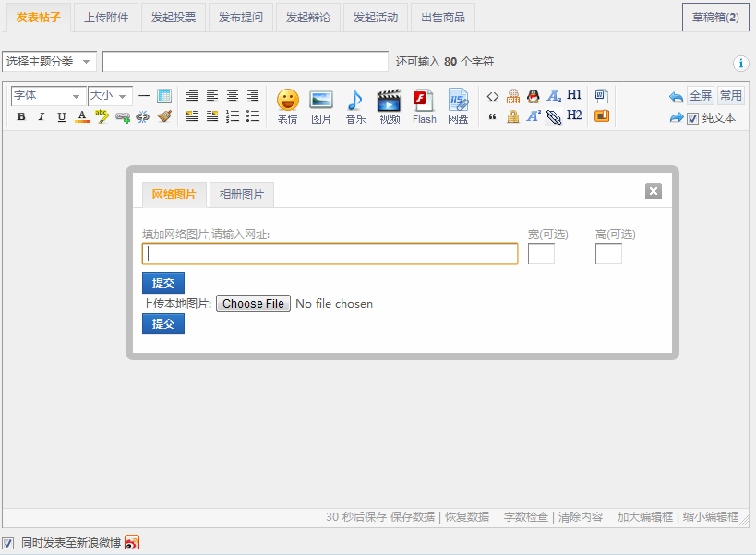This screenshot has width=756, height=555.
Task: Open the 字体 font dropdown
Action: pyautogui.click(x=48, y=96)
